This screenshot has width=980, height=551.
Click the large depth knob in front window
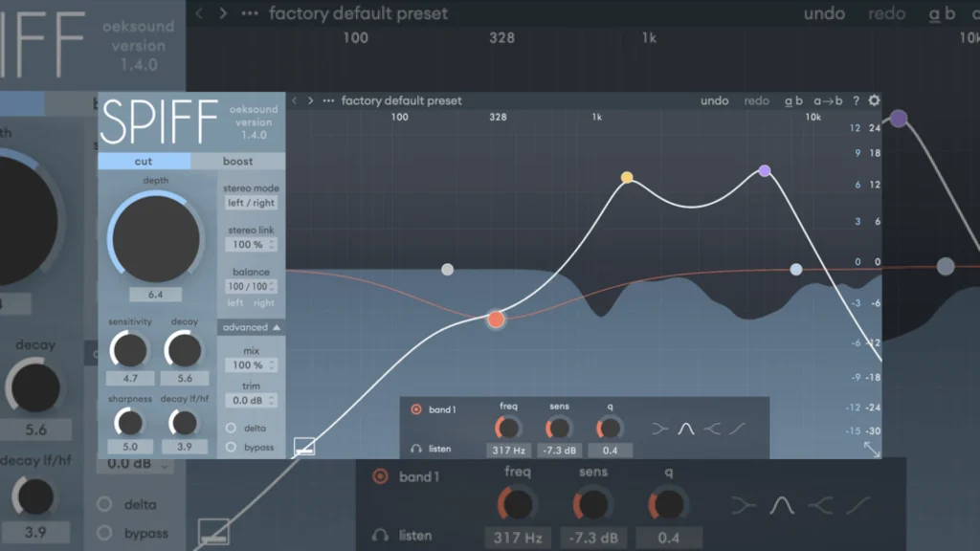156,239
